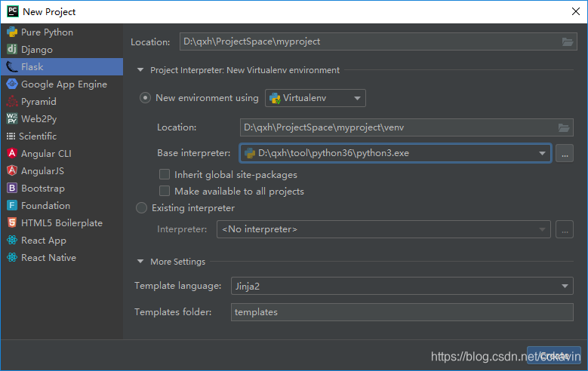
Task: Click the Scientific project icon
Action: pyautogui.click(x=11, y=136)
